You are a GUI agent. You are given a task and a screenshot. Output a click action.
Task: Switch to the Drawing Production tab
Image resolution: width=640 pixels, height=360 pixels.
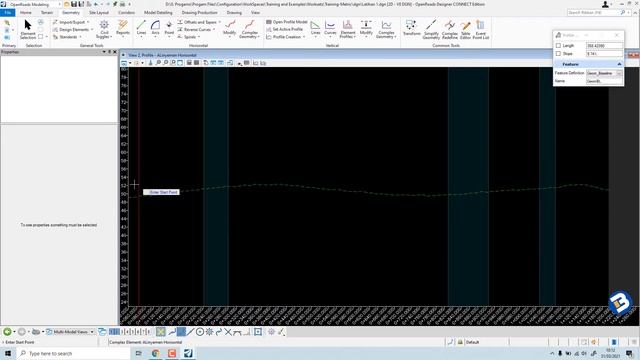point(200,13)
